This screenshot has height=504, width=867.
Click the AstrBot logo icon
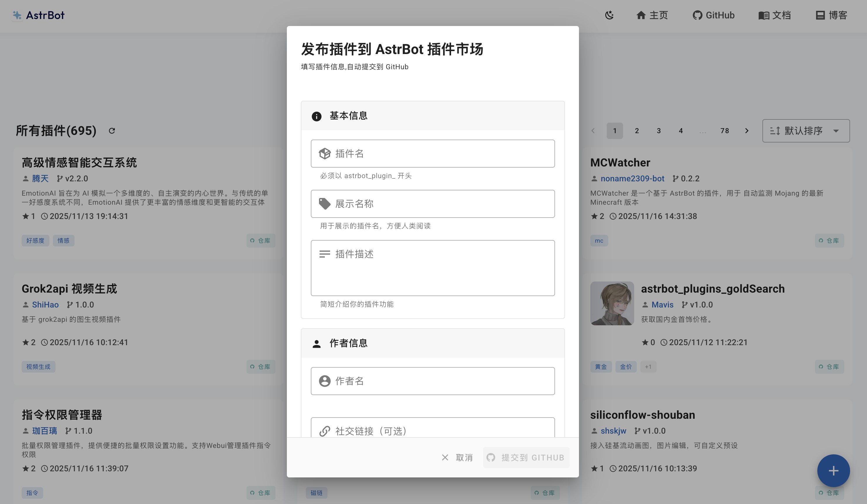pyautogui.click(x=17, y=15)
